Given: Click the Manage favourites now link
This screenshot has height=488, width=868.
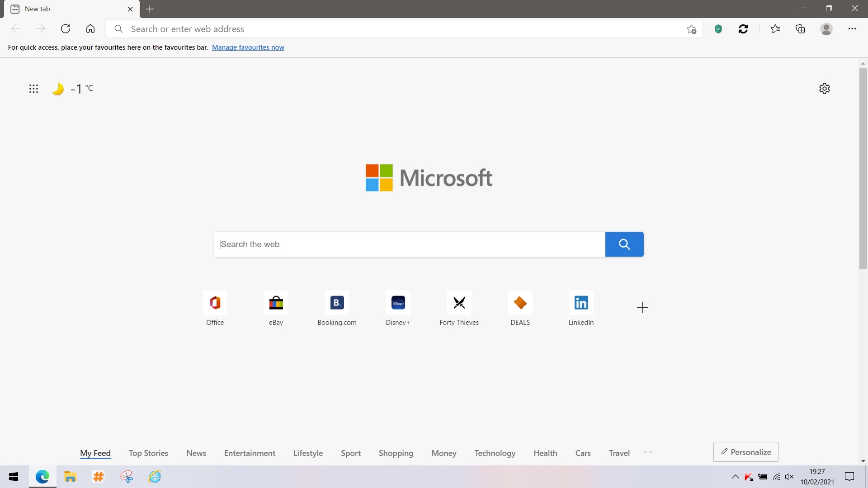Looking at the screenshot, I should [248, 47].
